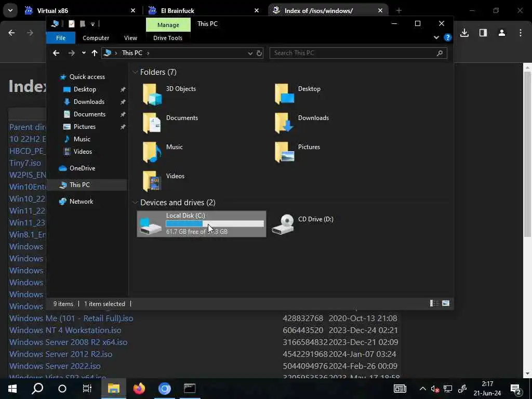The height and width of the screenshot is (399, 532).
Task: Open Windows Server 2008 R2 x64.iso link
Action: (x=68, y=342)
